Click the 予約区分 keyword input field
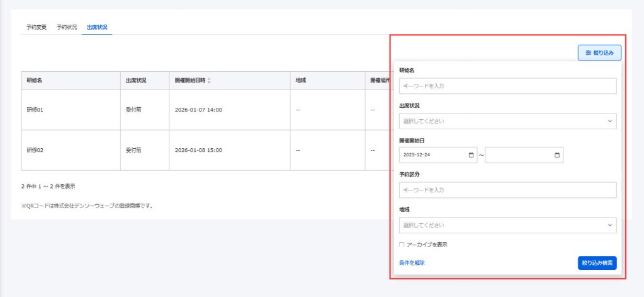This screenshot has width=644, height=297. click(507, 190)
